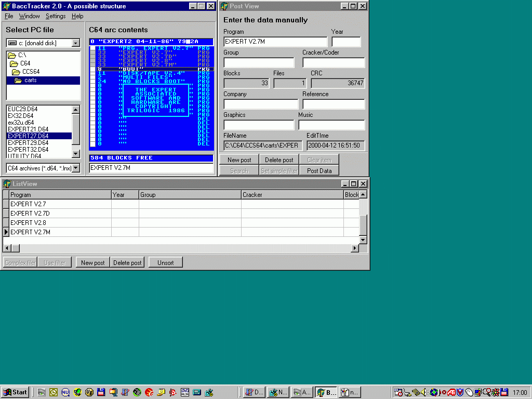Expand the C64 archives file type dropdown
The image size is (532, 399).
[76, 168]
